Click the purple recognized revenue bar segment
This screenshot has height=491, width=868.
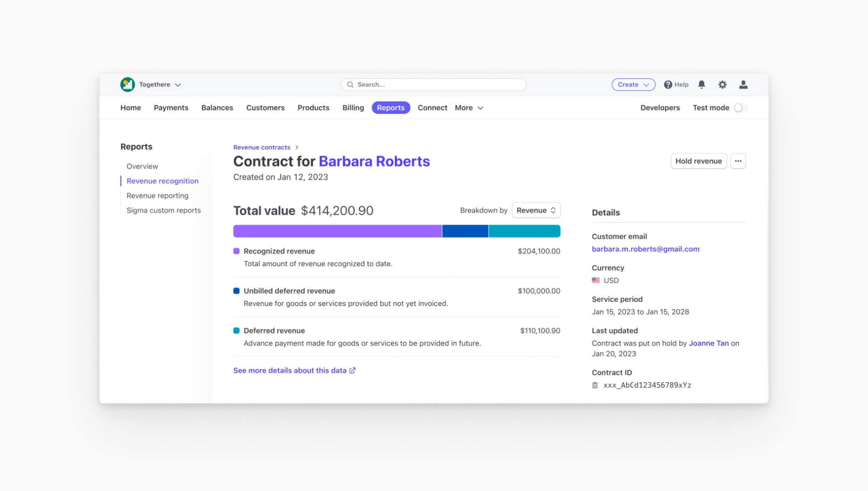(337, 231)
